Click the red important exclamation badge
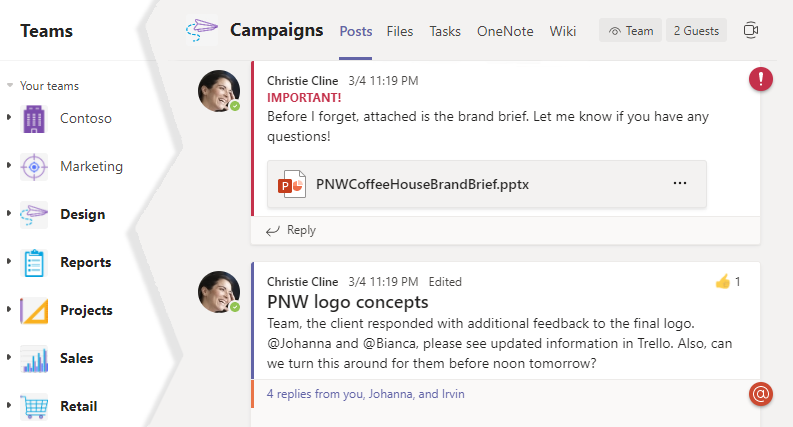Viewport: 793px width, 427px height. tap(761, 79)
